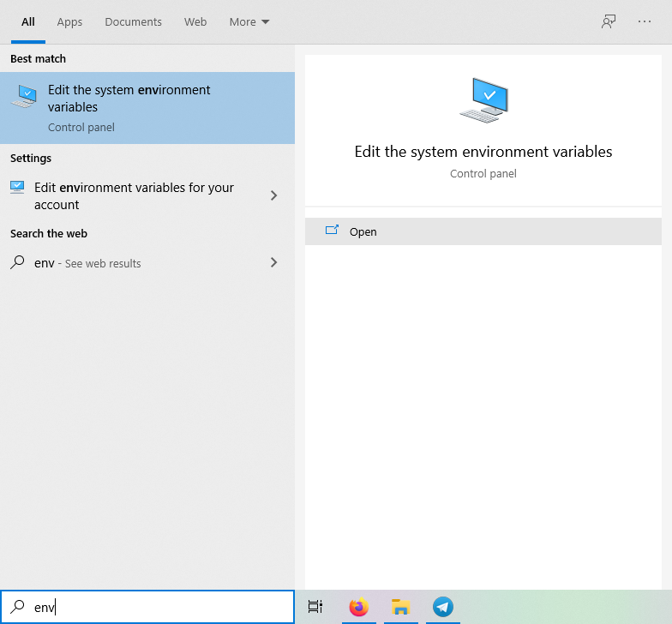The width and height of the screenshot is (672, 624).
Task: Expand the More filter dropdown
Action: 249,22
